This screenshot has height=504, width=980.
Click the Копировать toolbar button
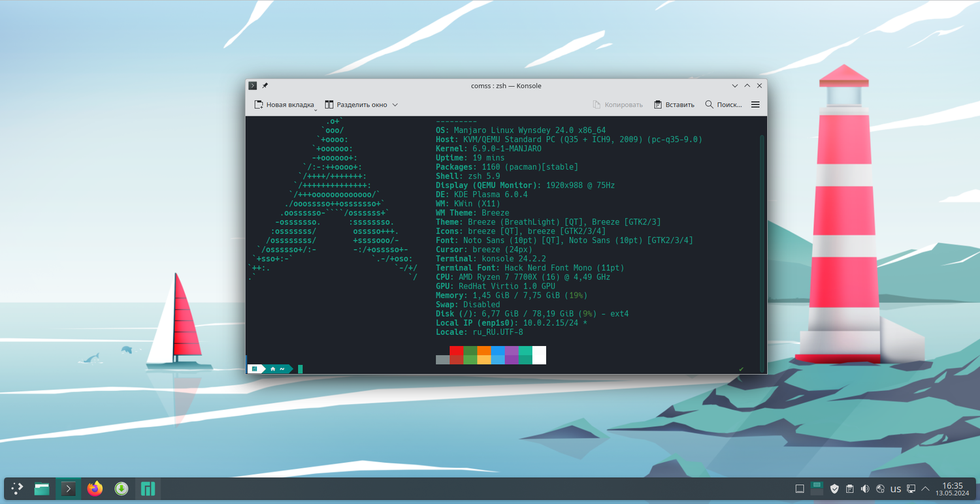pos(617,104)
